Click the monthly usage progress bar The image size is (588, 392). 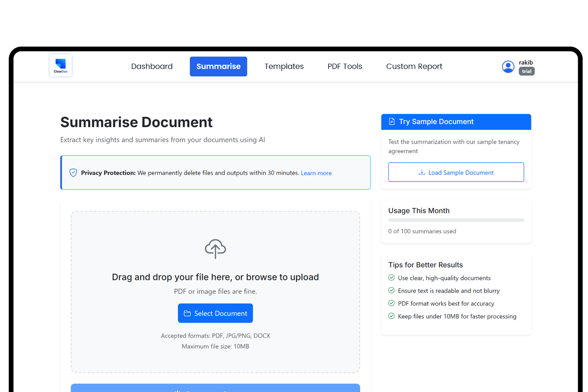pyautogui.click(x=456, y=220)
